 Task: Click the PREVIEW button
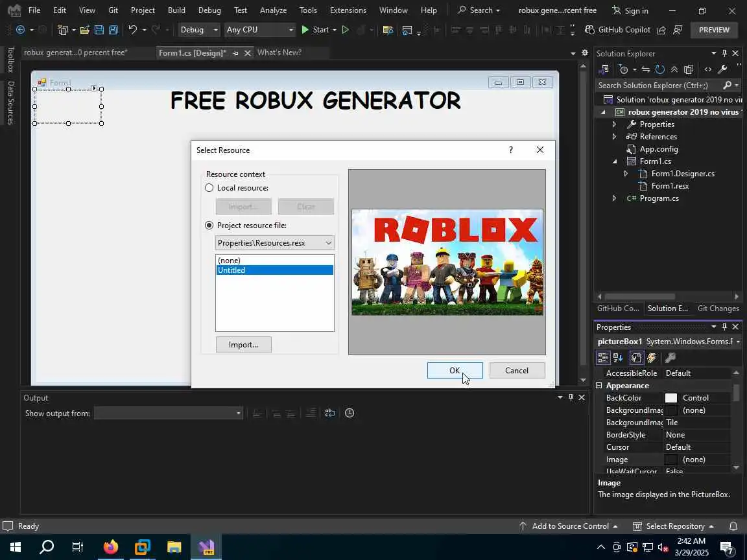click(x=714, y=30)
